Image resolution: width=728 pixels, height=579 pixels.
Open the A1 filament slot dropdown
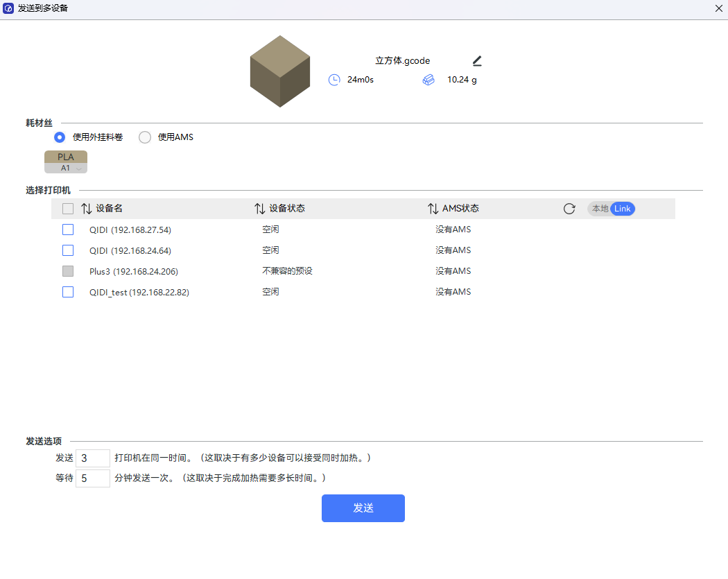[x=67, y=168]
